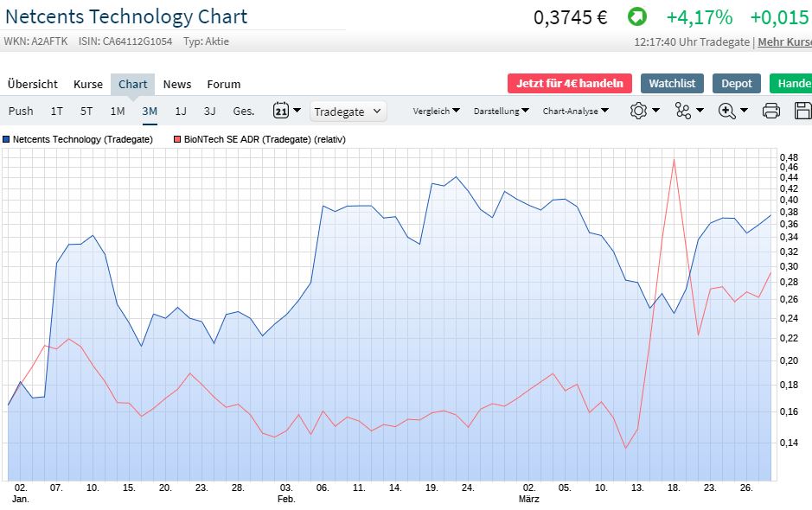This screenshot has width=812, height=510.
Task: Click the green price trend arrow icon
Action: (636, 17)
